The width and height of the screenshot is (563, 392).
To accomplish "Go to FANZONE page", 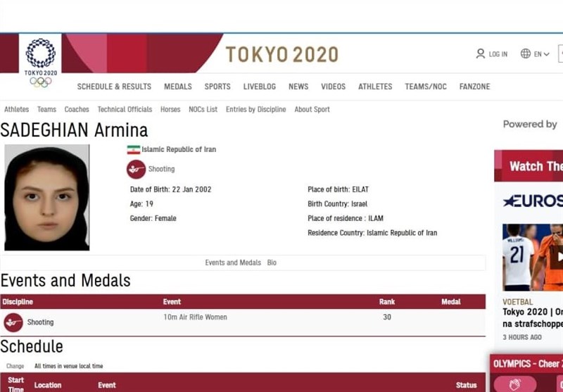I will tap(474, 87).
